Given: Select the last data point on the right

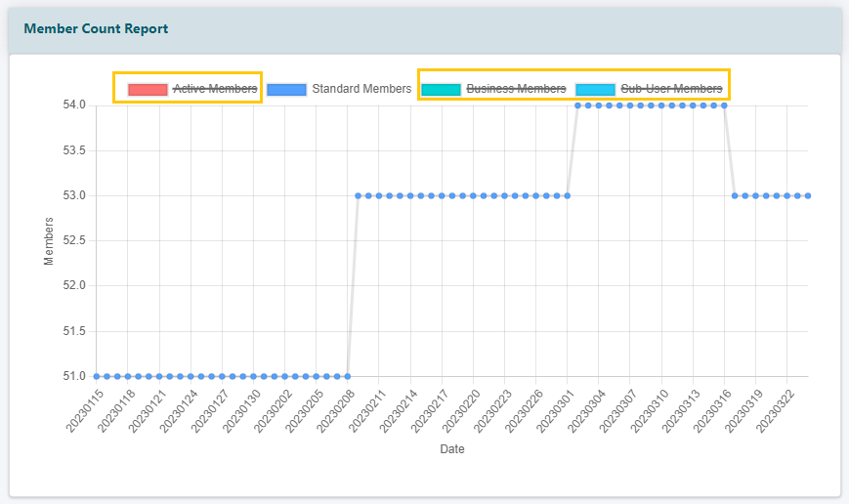Looking at the screenshot, I should (808, 195).
